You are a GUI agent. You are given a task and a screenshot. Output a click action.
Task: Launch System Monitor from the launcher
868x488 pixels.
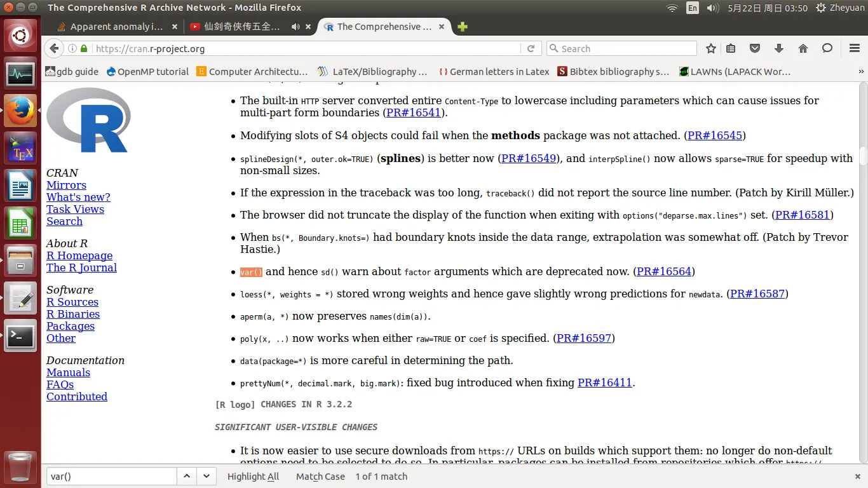click(20, 74)
